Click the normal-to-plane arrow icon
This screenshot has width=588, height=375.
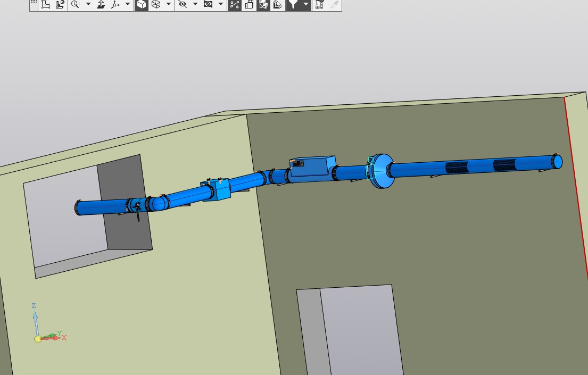[x=101, y=4]
